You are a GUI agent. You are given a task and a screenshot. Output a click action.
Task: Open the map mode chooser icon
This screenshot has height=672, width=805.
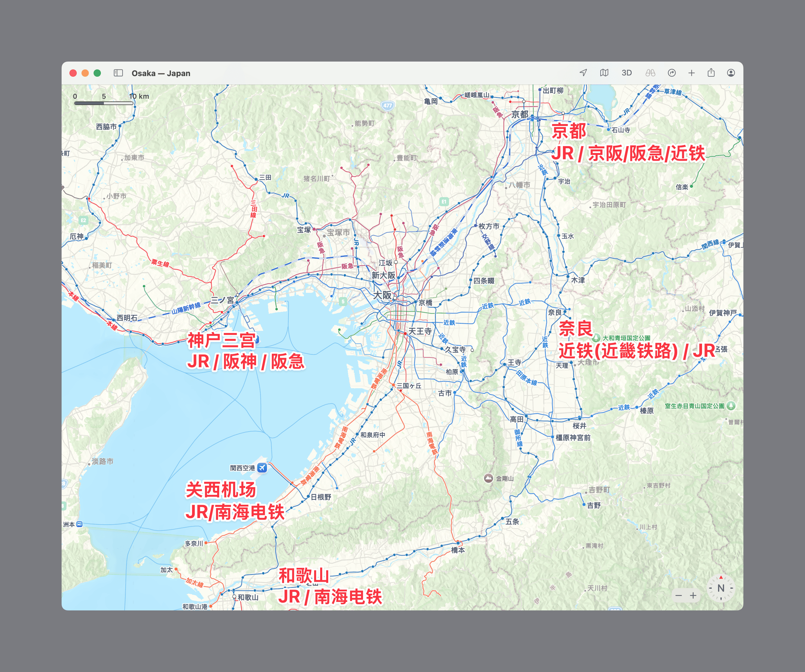[x=604, y=73]
